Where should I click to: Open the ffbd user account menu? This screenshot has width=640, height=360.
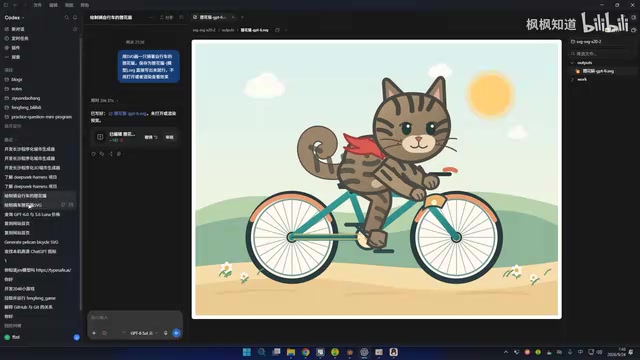pos(12,337)
